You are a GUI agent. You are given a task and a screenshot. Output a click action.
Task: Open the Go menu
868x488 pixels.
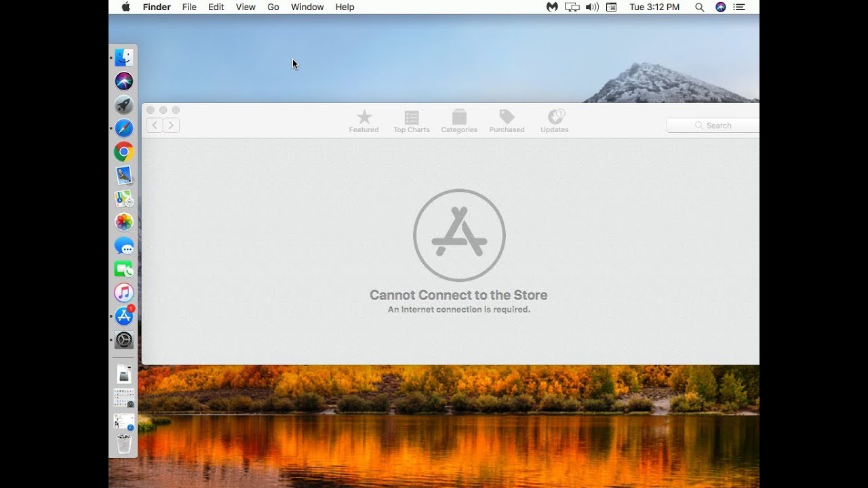pyautogui.click(x=273, y=7)
